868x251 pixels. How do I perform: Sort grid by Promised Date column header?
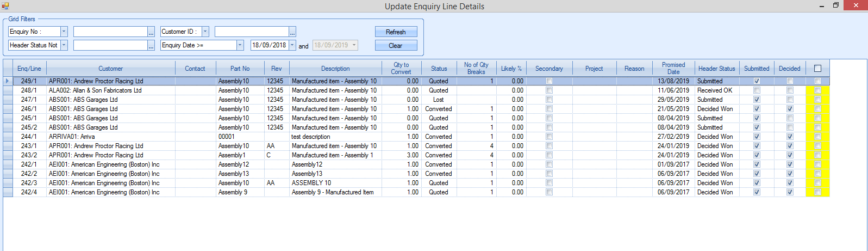pyautogui.click(x=673, y=68)
